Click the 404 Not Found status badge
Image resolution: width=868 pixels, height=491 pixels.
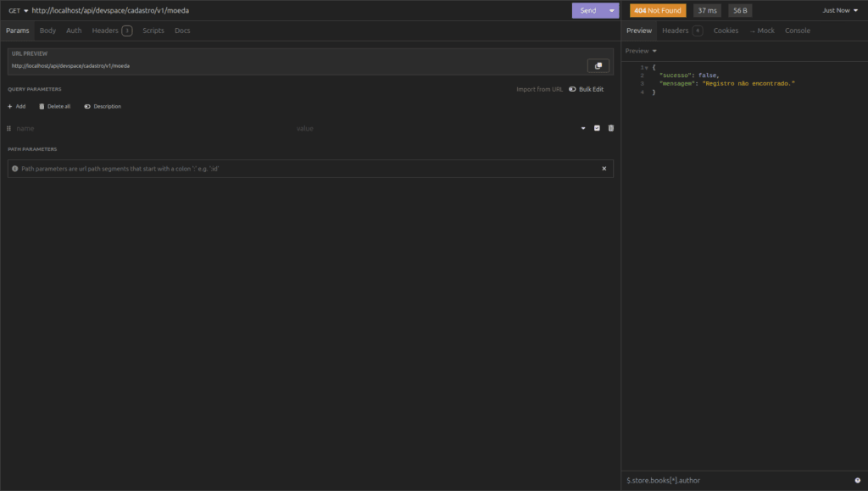[658, 10]
